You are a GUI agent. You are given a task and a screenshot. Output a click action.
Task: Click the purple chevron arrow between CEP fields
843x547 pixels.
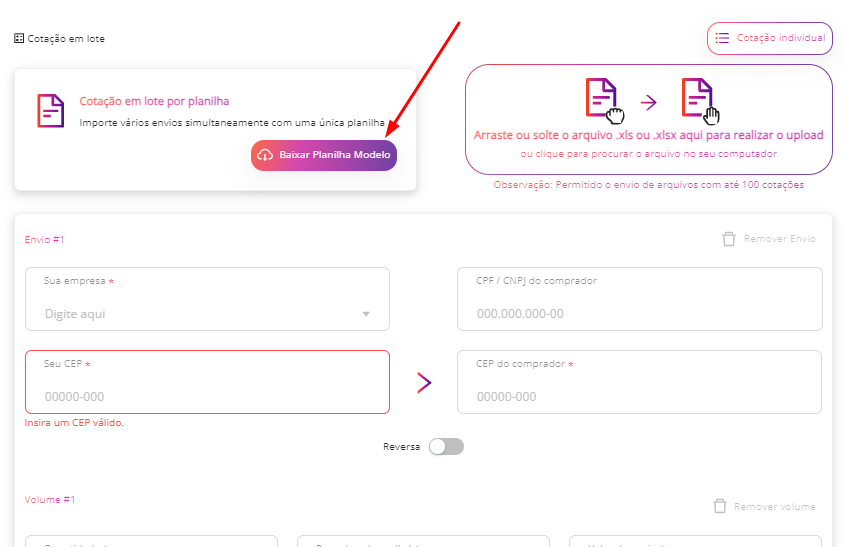424,382
